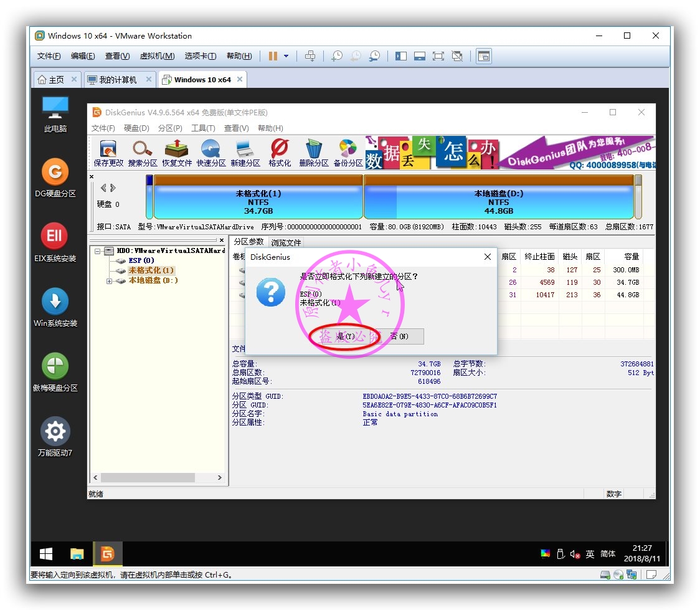Click the Format (格式化) toolbar icon

click(x=280, y=153)
